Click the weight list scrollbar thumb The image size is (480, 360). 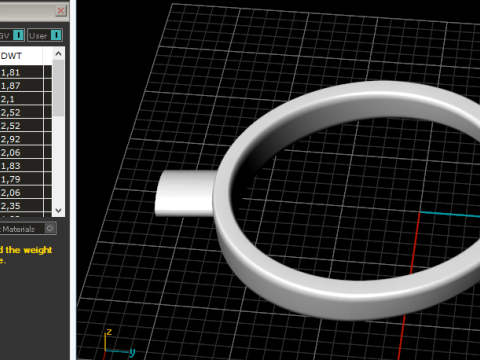(58, 88)
